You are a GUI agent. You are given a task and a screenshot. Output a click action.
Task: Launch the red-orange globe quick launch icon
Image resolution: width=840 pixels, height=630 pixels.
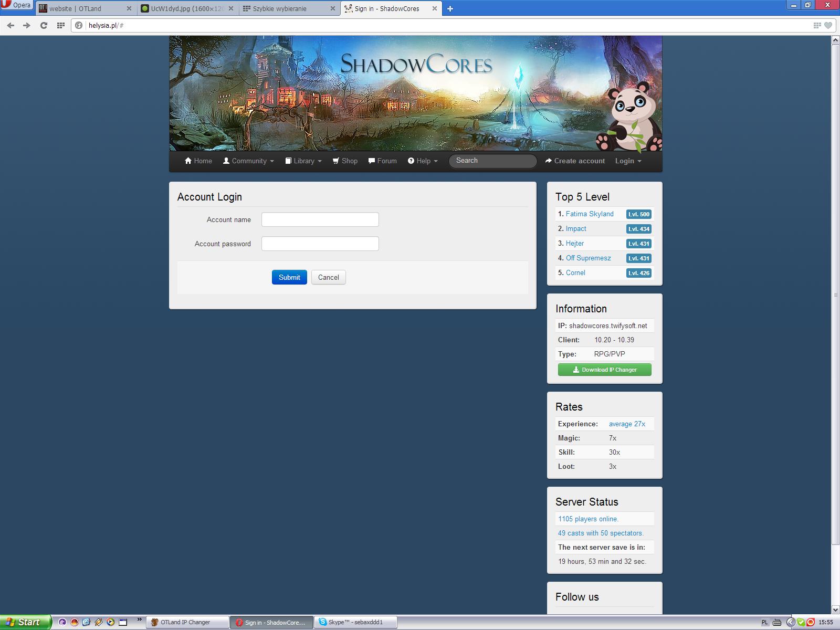click(75, 622)
